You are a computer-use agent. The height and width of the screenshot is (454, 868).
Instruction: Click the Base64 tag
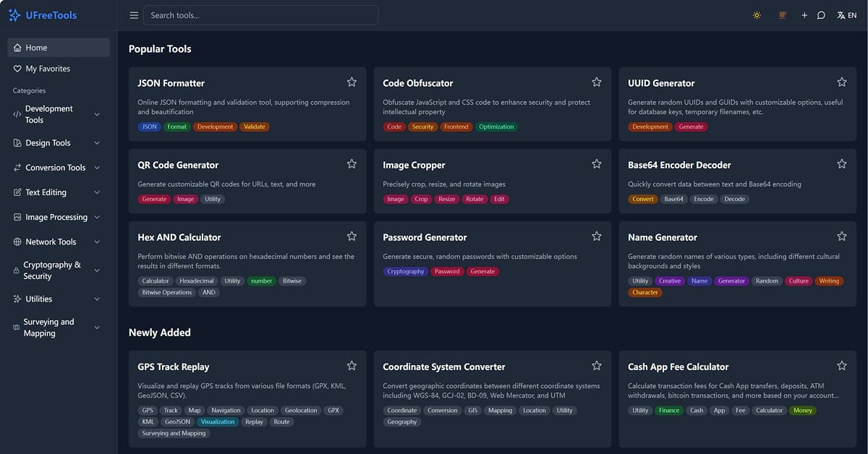pos(673,199)
